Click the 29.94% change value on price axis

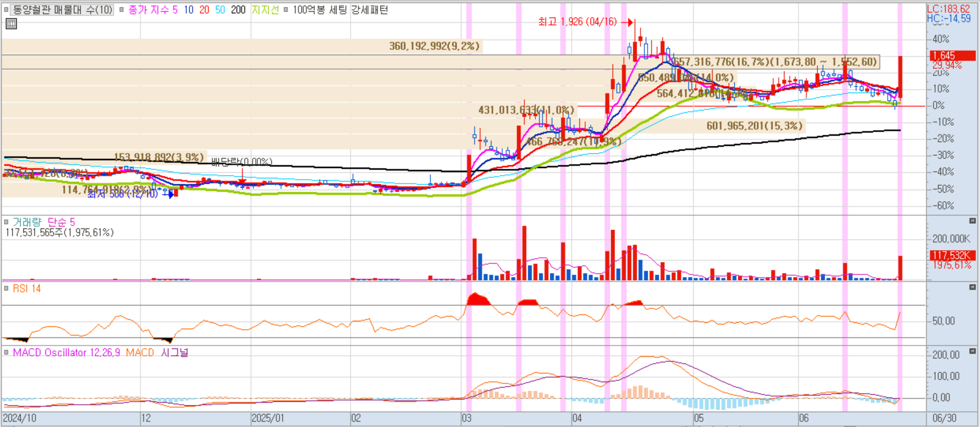pos(947,65)
